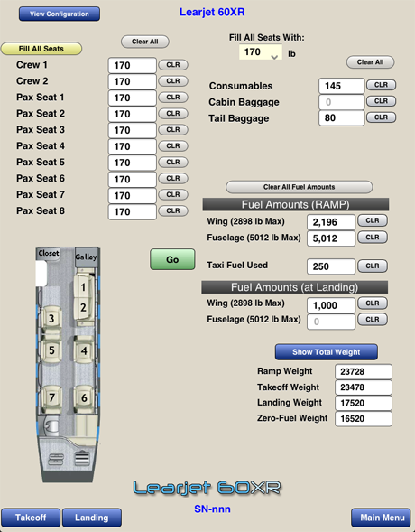Open the Fill All Seats With 170 dropdown
This screenshot has width=415, height=532.
261,51
